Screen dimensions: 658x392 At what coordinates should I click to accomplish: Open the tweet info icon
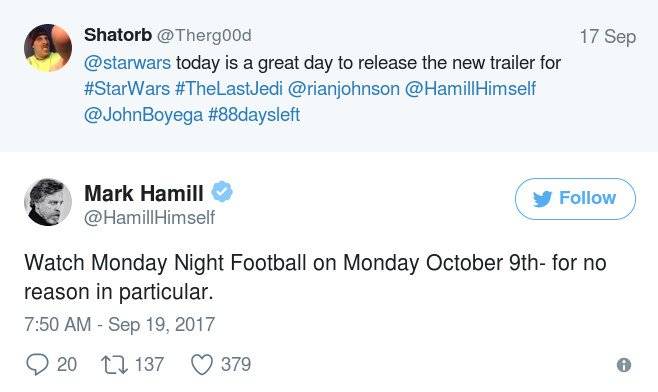pos(624,365)
